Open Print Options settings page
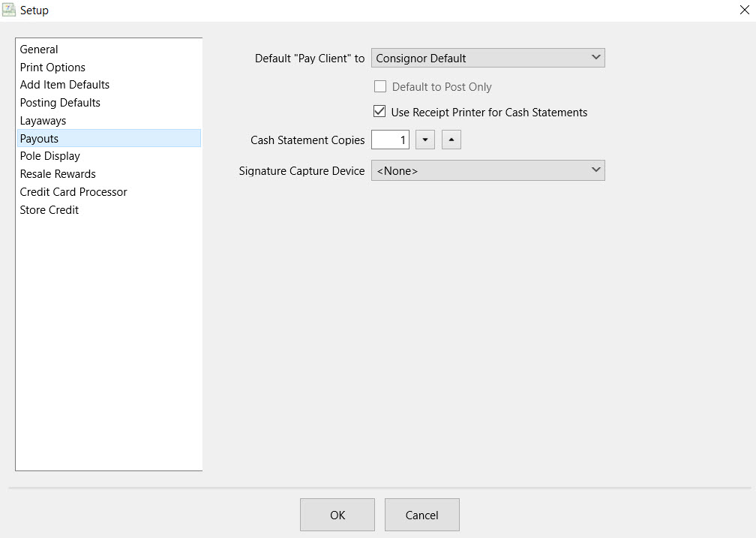Viewport: 756px width, 538px height. 52,68
